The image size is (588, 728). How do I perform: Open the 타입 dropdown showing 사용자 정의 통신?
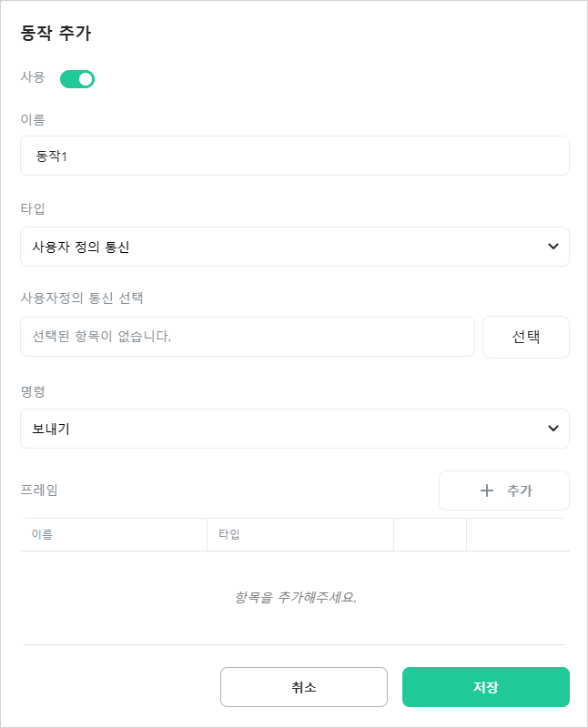click(x=295, y=247)
